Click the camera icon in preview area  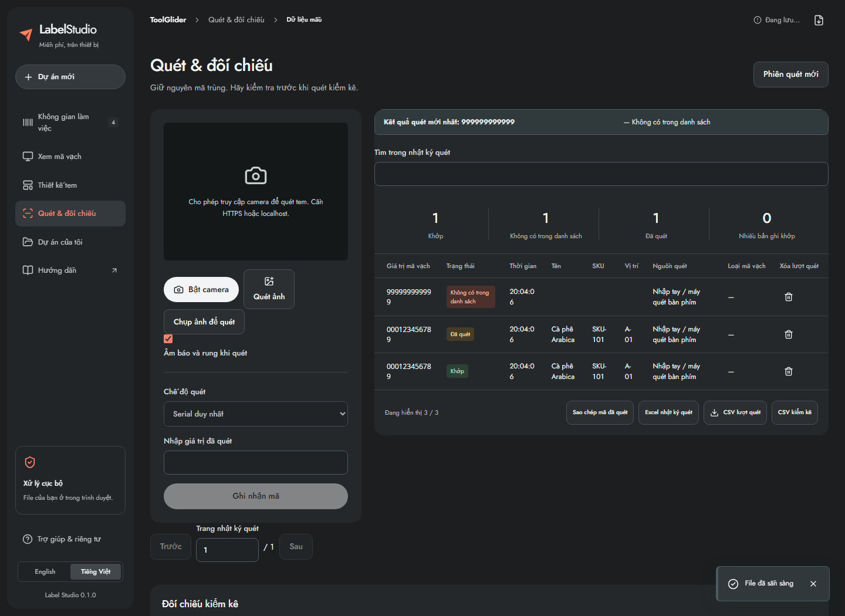256,175
